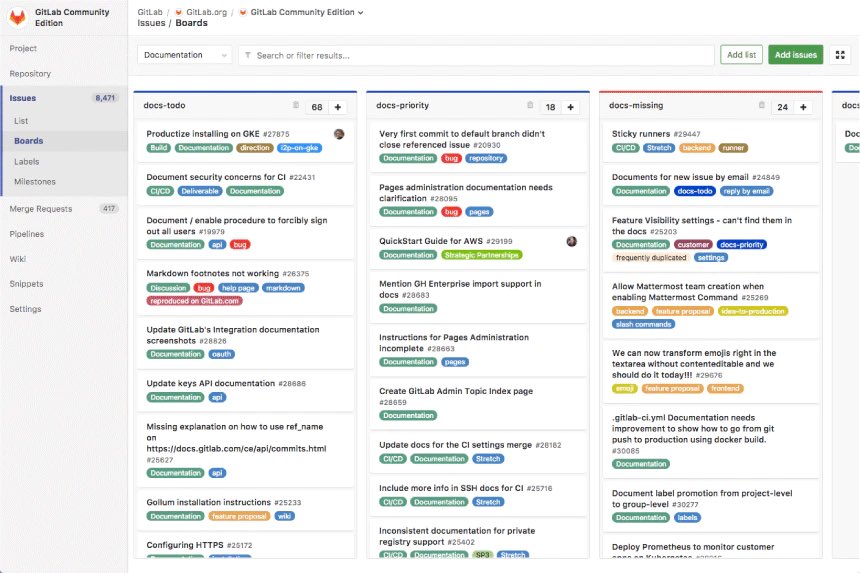Open issue QuickStart Guide for AWS
Screen dimensions: 860x573
[x=431, y=241]
